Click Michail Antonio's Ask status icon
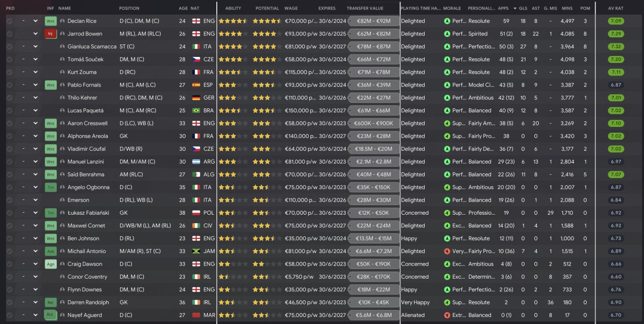This screenshot has width=644, height=324. pyautogui.click(x=50, y=251)
